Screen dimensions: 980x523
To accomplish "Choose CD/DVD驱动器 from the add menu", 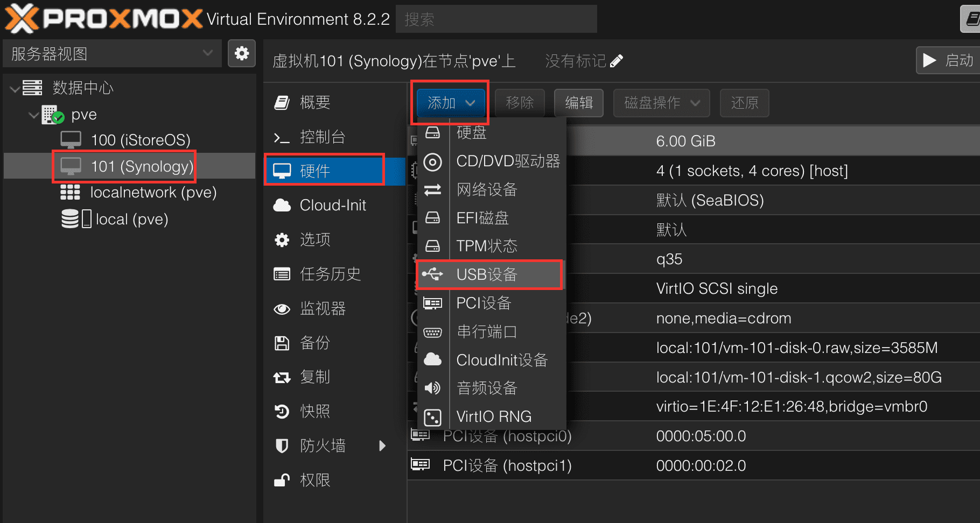I will [x=492, y=161].
